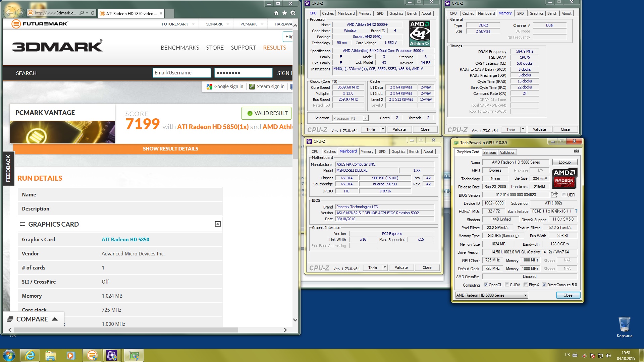Click the password input field
The height and width of the screenshot is (362, 644).
243,73
